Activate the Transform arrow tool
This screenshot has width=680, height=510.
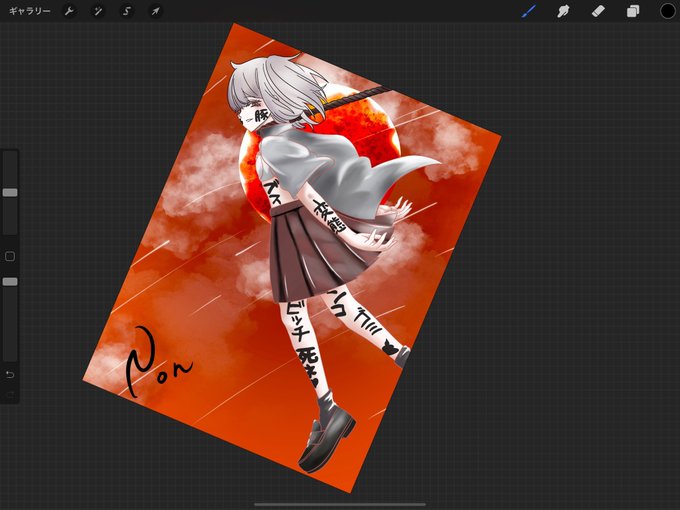click(155, 11)
